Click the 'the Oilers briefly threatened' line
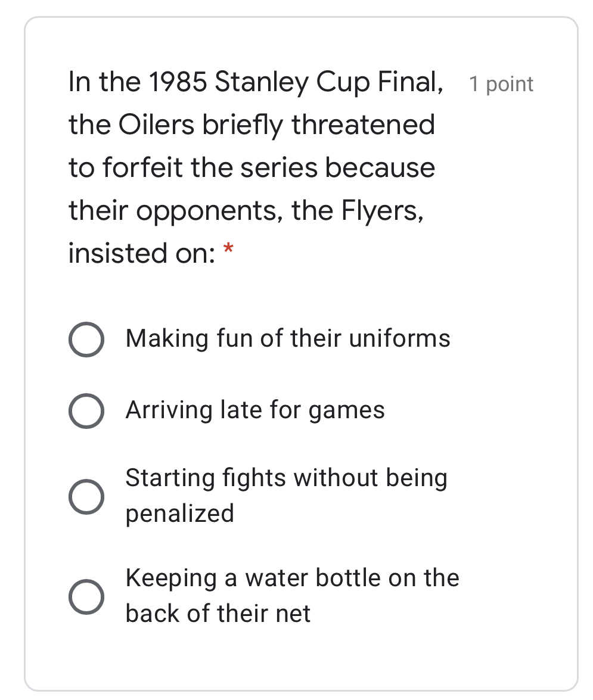The width and height of the screenshot is (593, 700). coord(252,125)
